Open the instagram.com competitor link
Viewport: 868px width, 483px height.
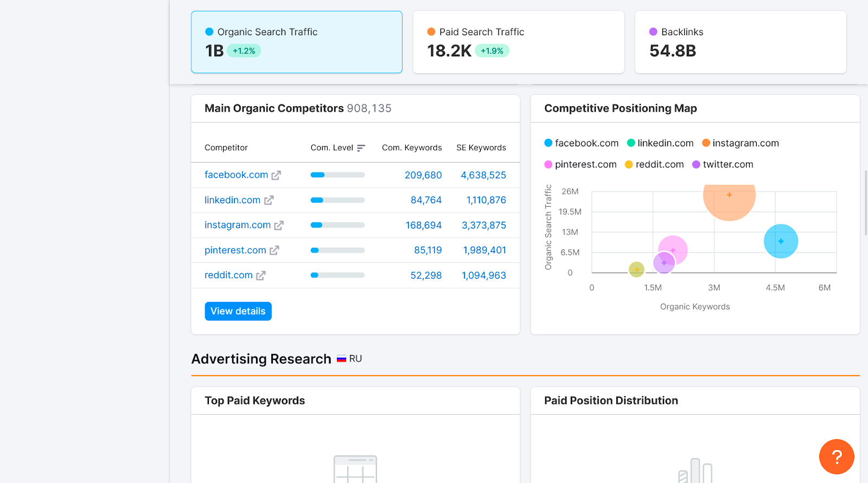tap(238, 225)
